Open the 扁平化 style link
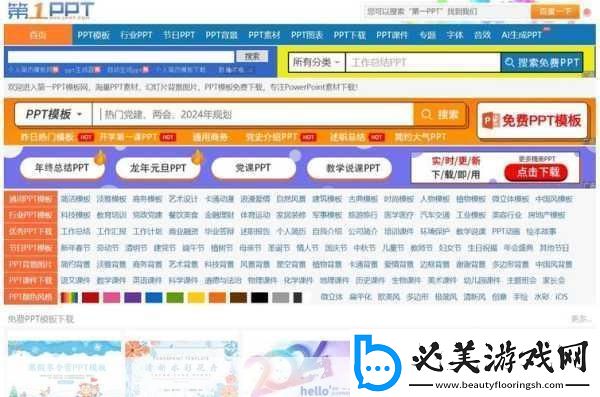The height and width of the screenshot is (397, 600). pyautogui.click(x=360, y=297)
